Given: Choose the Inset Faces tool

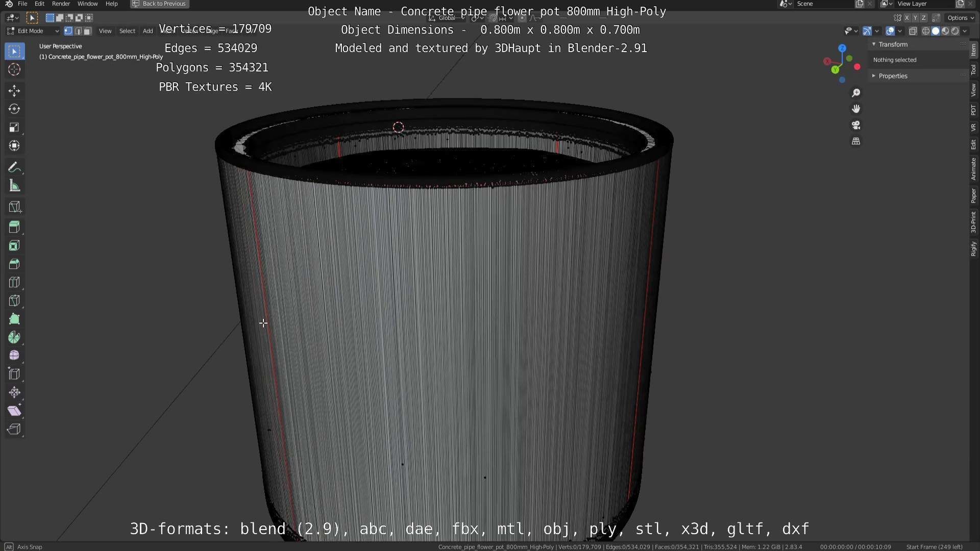Looking at the screenshot, I should click(x=14, y=246).
